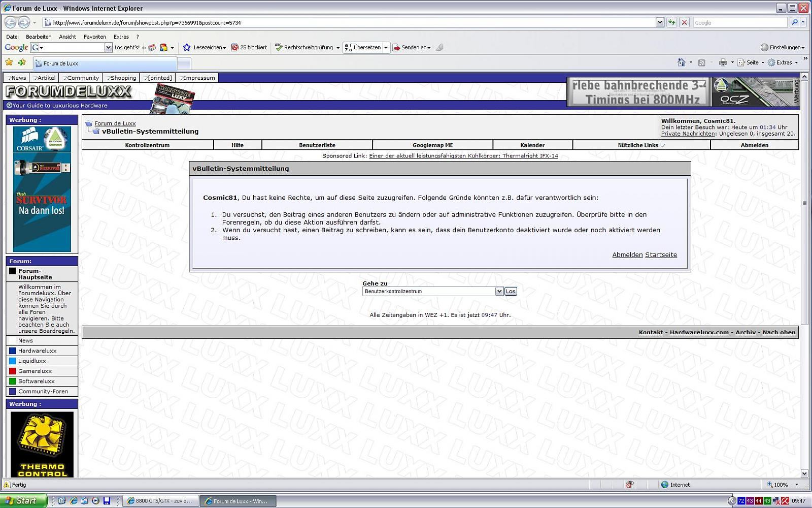812x508 pixels.
Task: Open the Favoriten menu
Action: (95, 37)
